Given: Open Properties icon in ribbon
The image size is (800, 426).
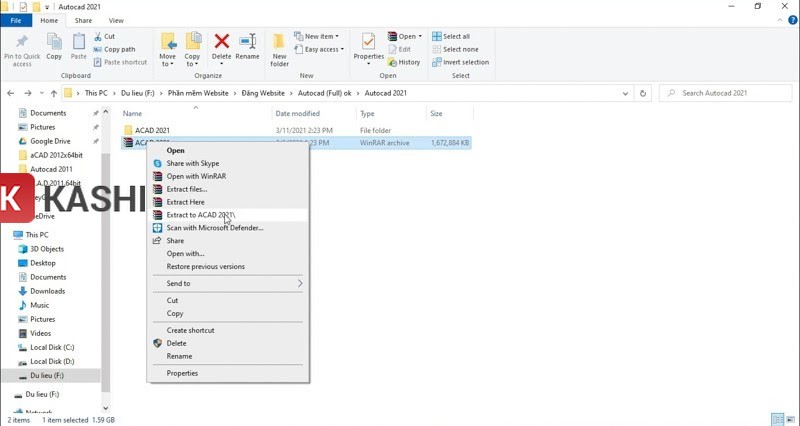Looking at the screenshot, I should click(368, 44).
